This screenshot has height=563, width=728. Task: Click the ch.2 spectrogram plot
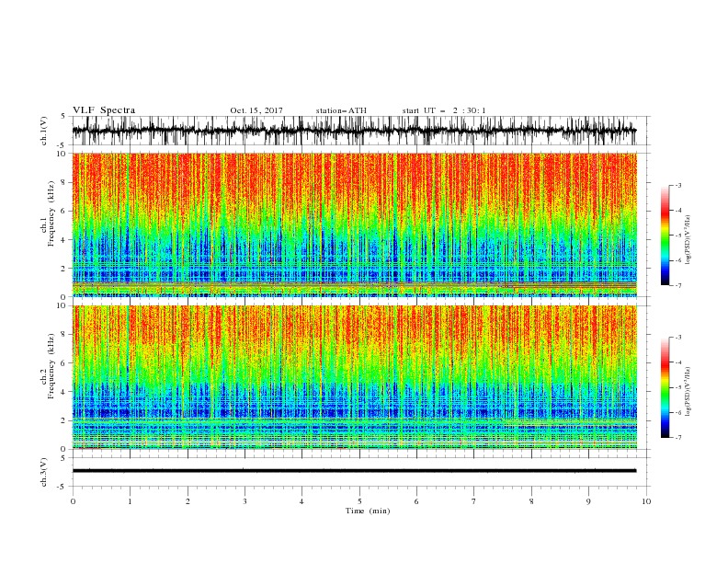pyautogui.click(x=354, y=377)
